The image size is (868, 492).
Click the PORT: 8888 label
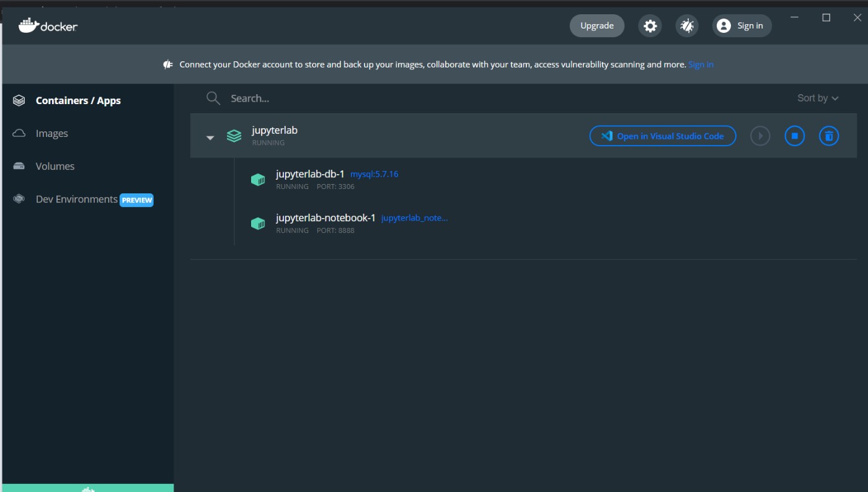tap(335, 231)
